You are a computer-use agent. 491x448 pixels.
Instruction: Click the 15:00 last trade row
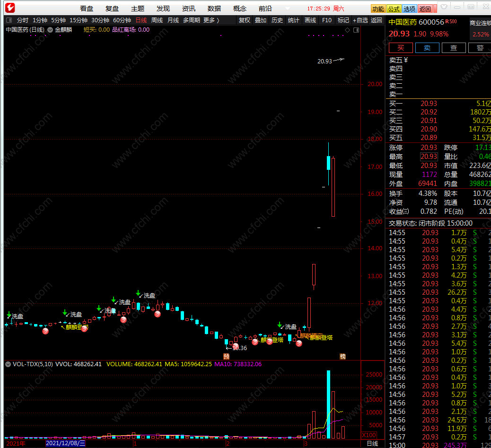[439, 445]
